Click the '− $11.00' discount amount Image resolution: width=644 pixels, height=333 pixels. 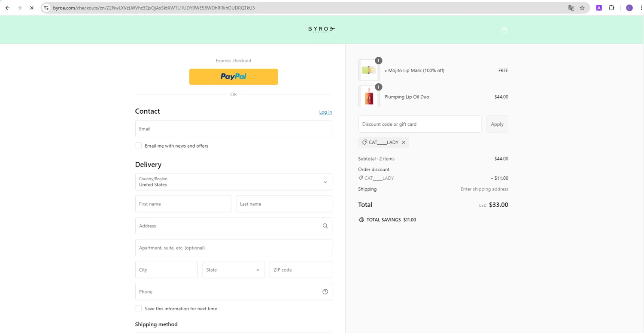[499, 178]
